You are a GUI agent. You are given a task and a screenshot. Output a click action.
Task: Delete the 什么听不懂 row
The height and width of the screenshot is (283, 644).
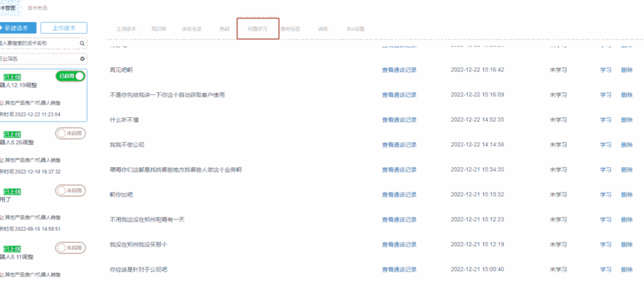click(627, 120)
